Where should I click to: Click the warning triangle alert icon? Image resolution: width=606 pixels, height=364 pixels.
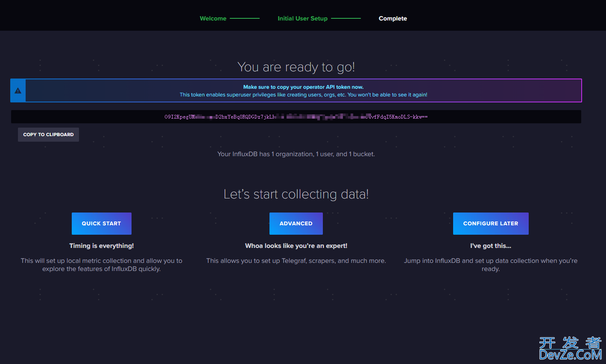click(x=18, y=91)
